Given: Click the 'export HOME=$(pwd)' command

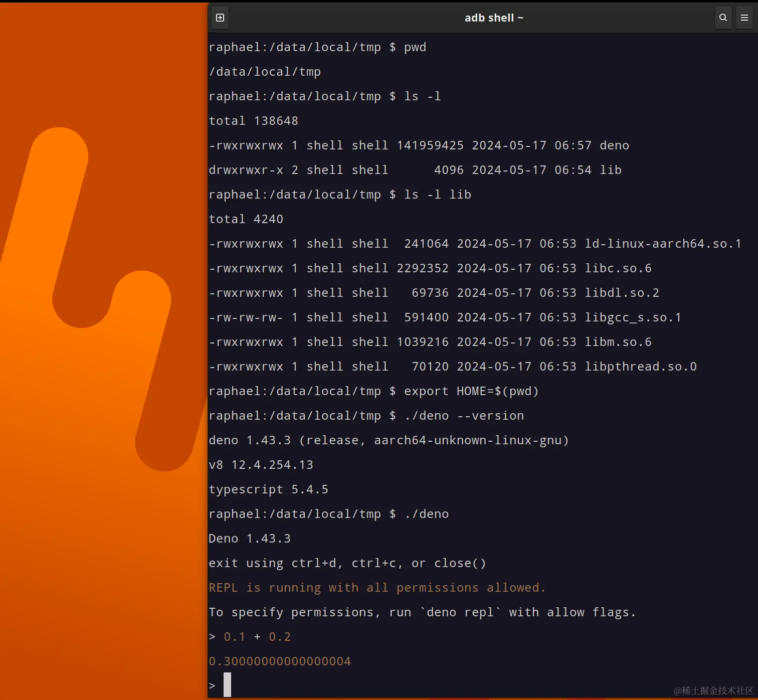Looking at the screenshot, I should [471, 391].
